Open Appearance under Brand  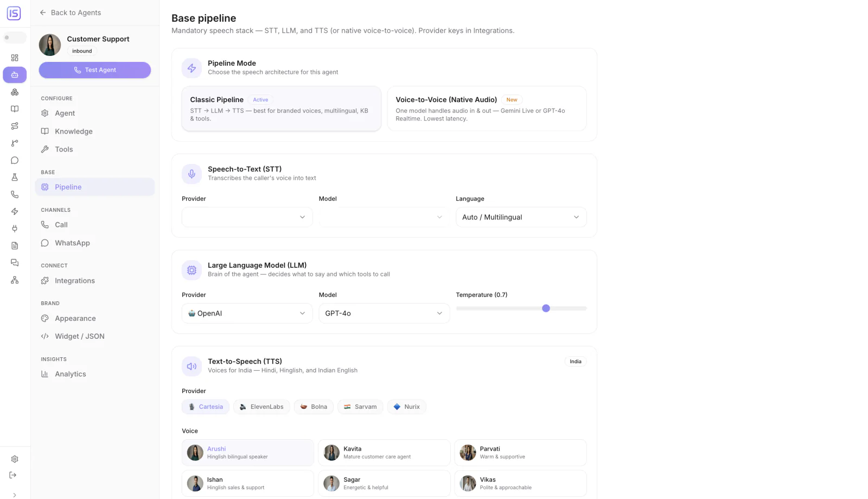(95, 318)
